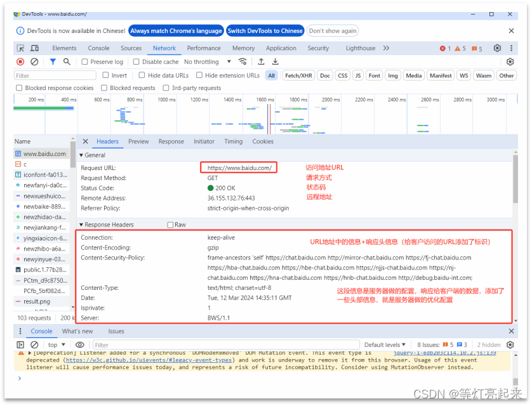The height and width of the screenshot is (406, 532).
Task: Dismiss the language infobar X
Action: click(511, 31)
